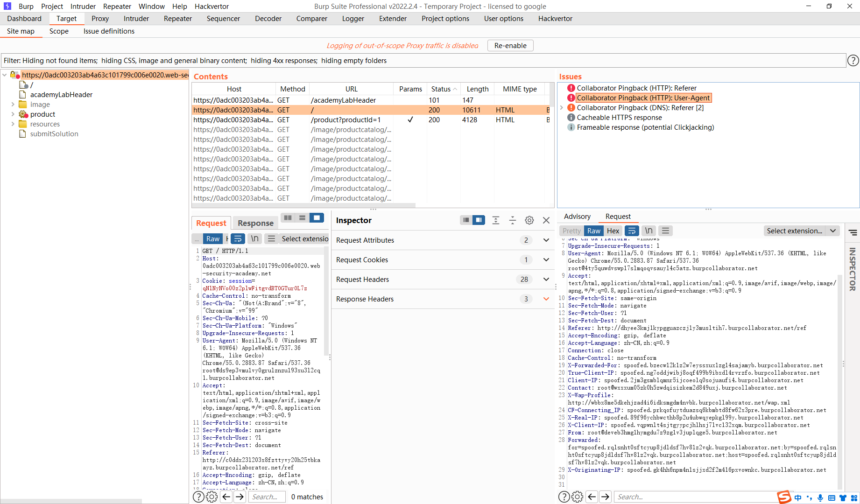Open the Hackvertor menu in menu bar
The image size is (860, 504).
pos(211,7)
